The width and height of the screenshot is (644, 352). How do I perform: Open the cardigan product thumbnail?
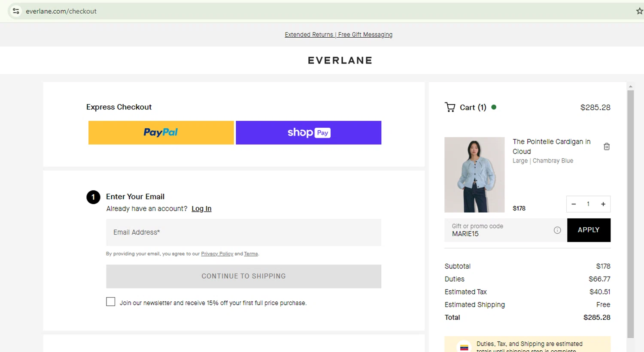pyautogui.click(x=474, y=175)
